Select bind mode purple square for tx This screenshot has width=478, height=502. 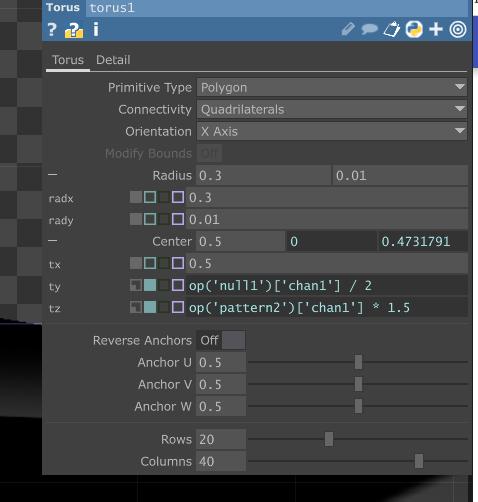click(178, 263)
